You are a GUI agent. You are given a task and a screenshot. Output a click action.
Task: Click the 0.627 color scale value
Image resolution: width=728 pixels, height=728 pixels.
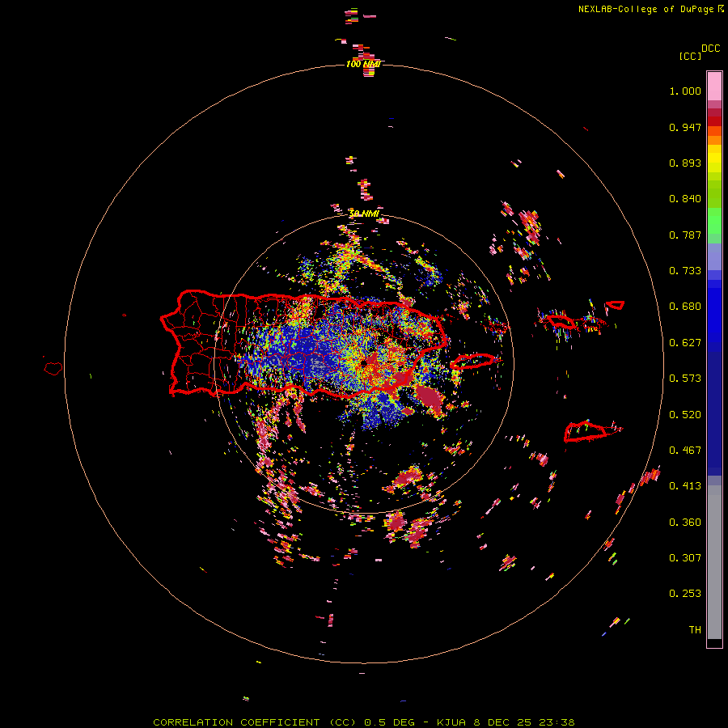coord(685,343)
